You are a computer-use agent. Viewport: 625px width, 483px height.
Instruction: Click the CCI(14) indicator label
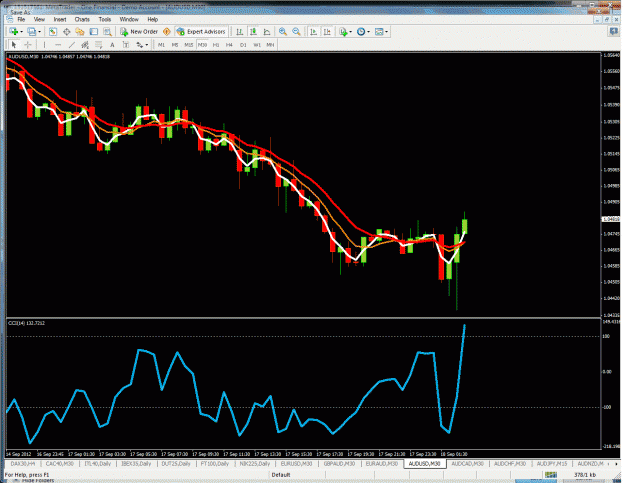26,323
